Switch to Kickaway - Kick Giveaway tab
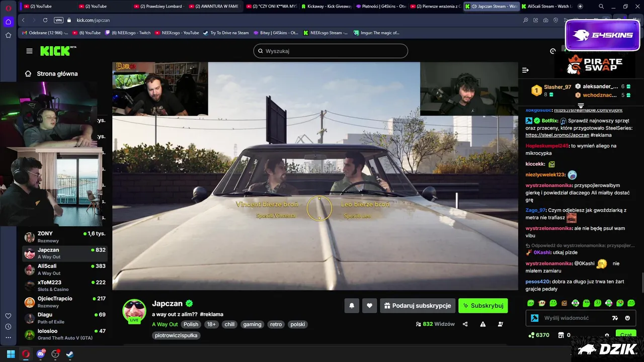644x362 pixels. coord(326,6)
